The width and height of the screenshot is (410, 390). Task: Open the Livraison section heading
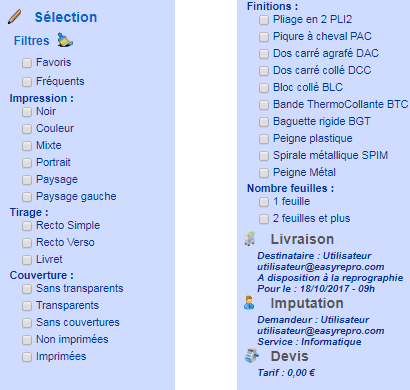[302, 239]
